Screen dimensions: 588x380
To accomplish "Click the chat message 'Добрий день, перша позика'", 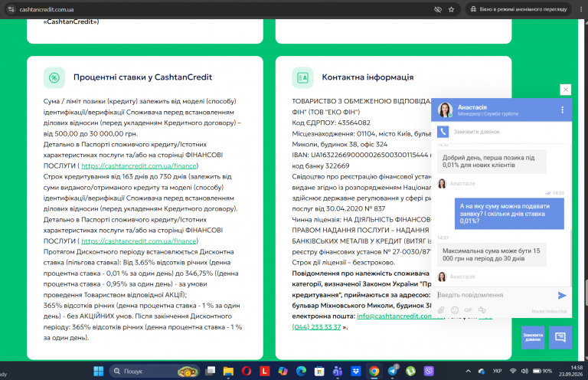I will (492, 162).
